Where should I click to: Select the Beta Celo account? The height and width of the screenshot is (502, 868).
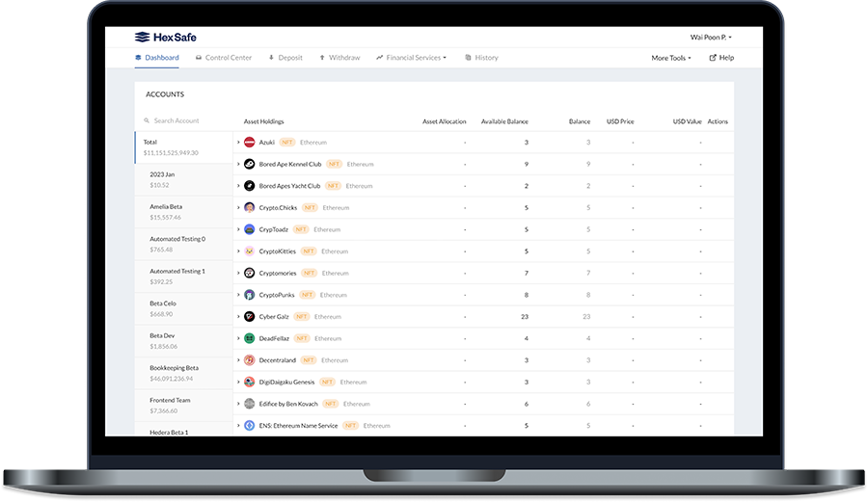[x=184, y=308]
